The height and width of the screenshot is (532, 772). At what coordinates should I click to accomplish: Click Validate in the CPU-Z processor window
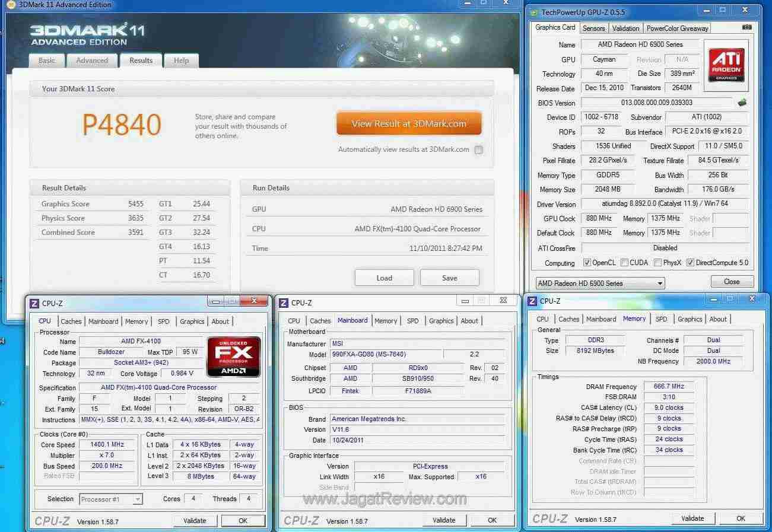tap(195, 521)
